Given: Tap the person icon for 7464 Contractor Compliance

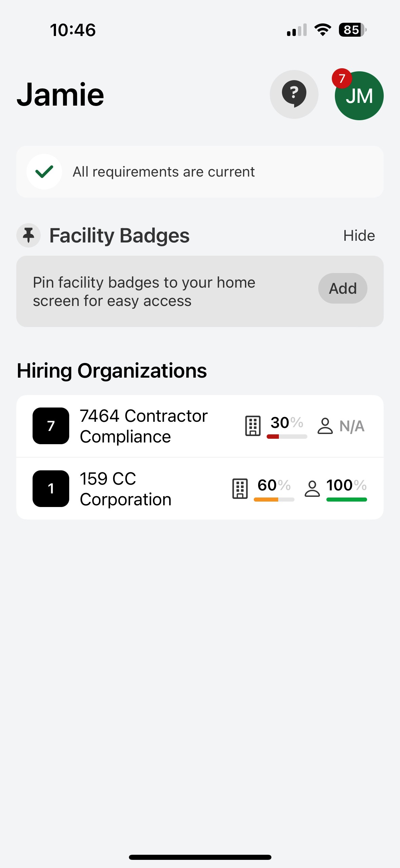Looking at the screenshot, I should pyautogui.click(x=325, y=426).
